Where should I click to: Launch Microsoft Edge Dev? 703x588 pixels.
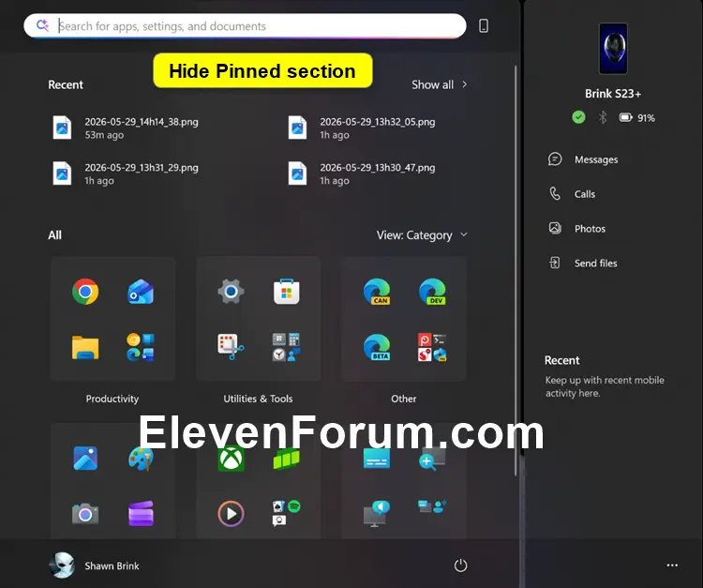(432, 292)
